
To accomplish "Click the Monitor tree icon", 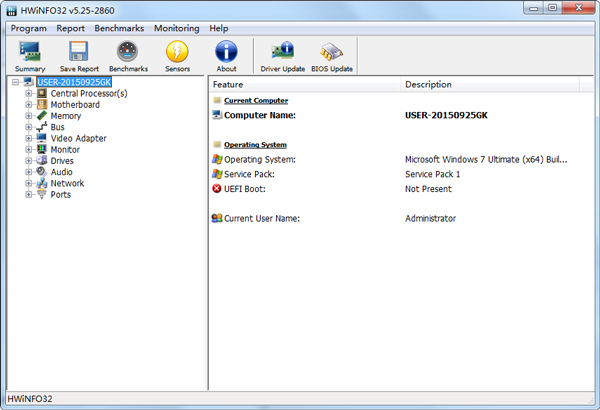I will point(42,149).
